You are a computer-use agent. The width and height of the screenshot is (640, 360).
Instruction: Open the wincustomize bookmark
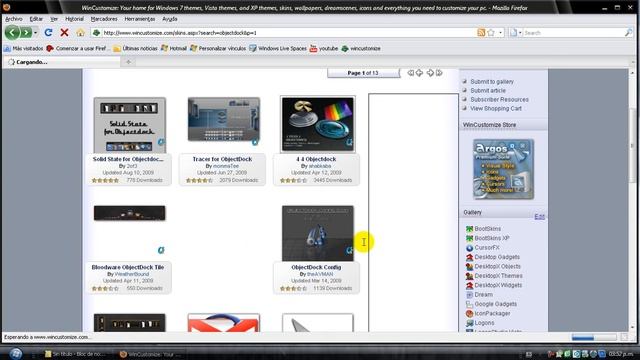361,48
